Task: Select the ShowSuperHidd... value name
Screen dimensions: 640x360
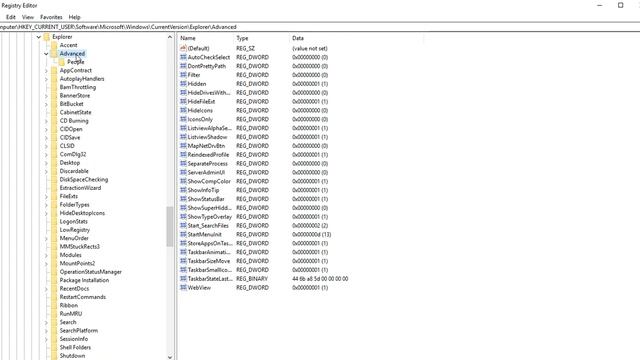Action: tap(209, 208)
